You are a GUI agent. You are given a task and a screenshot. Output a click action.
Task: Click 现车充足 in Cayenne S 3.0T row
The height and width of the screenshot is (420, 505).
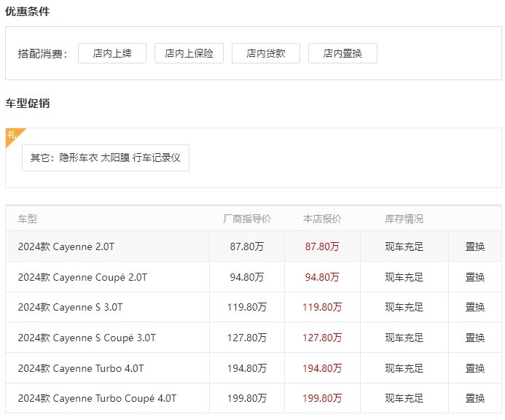pyautogui.click(x=404, y=307)
